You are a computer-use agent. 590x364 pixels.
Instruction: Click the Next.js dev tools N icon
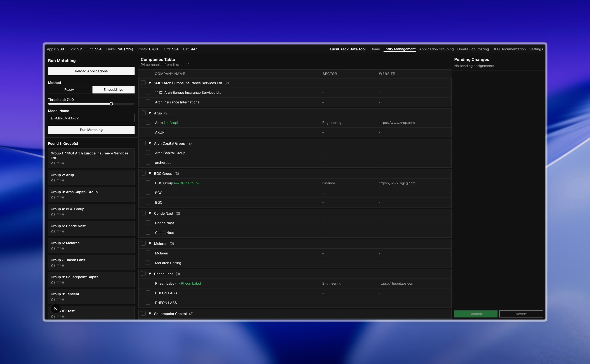pyautogui.click(x=55, y=308)
